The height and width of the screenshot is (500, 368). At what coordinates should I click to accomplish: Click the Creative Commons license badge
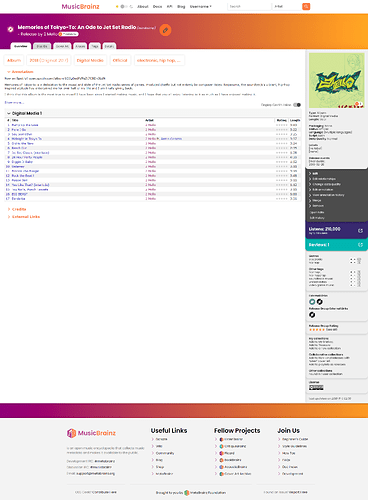(x=316, y=387)
